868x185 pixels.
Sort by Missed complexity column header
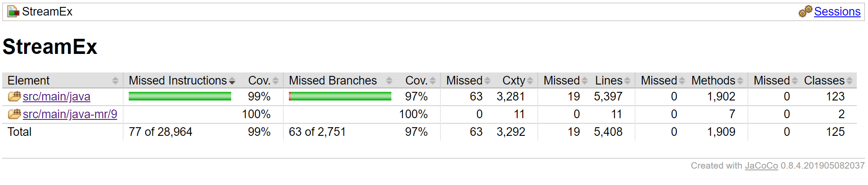[x=464, y=81]
